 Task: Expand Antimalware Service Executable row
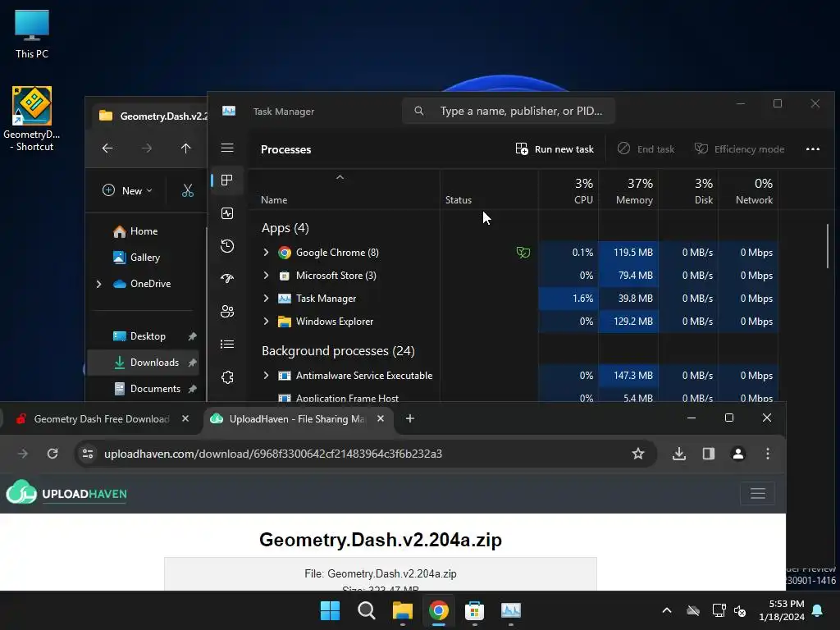click(266, 376)
